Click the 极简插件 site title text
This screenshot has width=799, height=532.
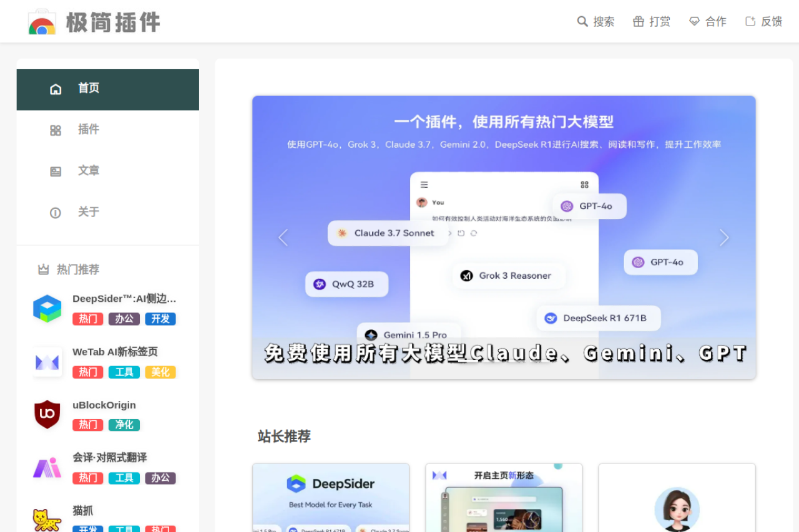pos(113,22)
